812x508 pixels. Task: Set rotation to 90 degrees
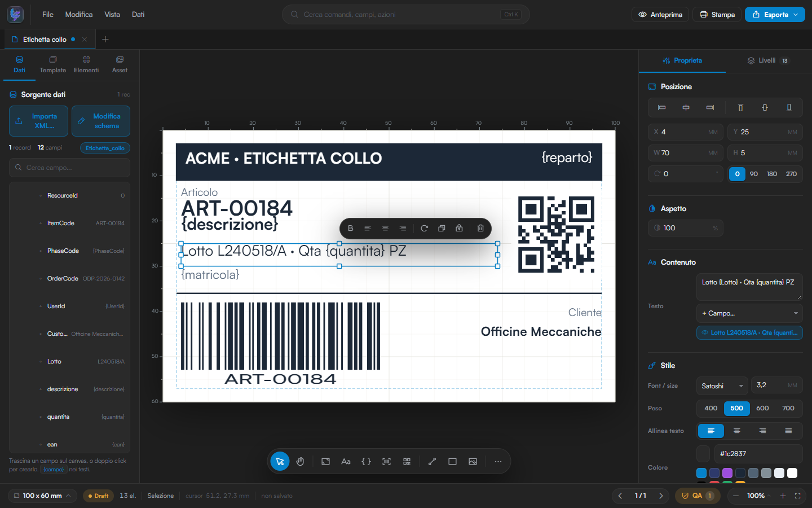tap(754, 174)
